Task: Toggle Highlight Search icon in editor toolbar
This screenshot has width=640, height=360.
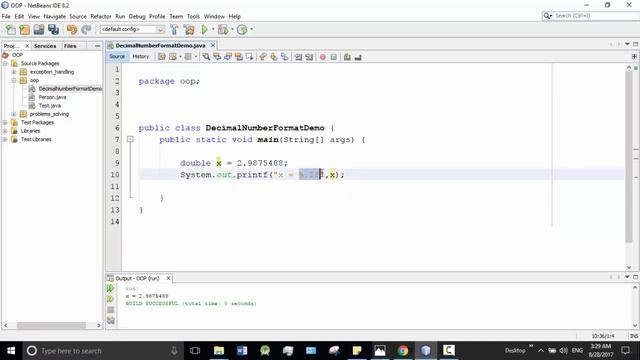Action: [x=239, y=57]
